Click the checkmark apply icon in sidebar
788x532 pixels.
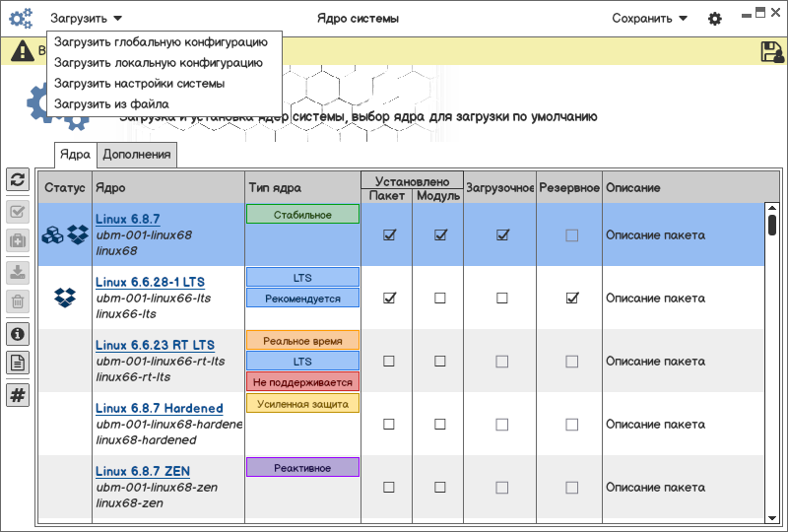point(18,212)
